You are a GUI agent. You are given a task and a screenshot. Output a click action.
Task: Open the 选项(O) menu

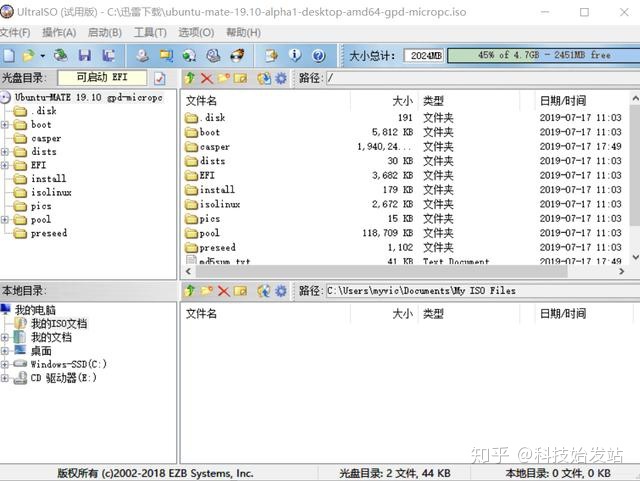[196, 32]
